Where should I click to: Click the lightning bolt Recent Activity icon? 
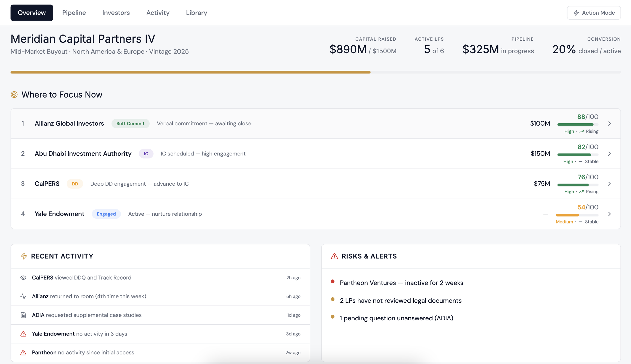click(24, 256)
